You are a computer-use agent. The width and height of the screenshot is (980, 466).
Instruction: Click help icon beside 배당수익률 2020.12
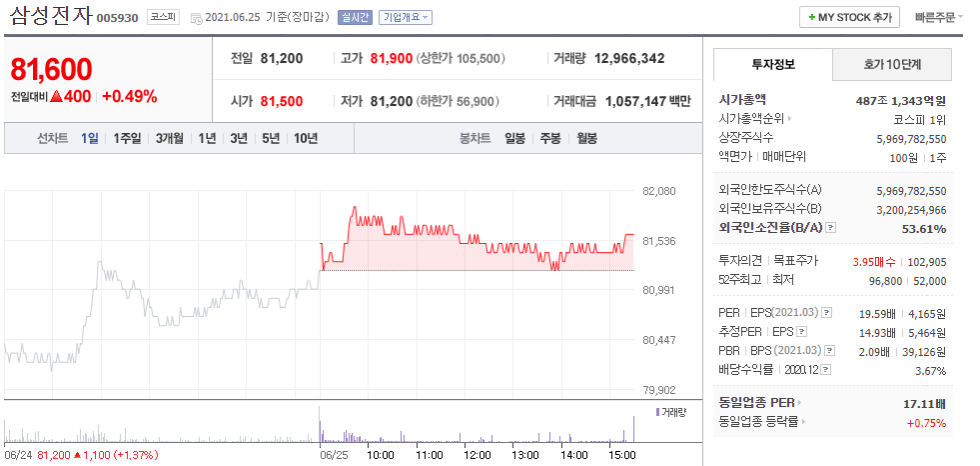coord(826,370)
